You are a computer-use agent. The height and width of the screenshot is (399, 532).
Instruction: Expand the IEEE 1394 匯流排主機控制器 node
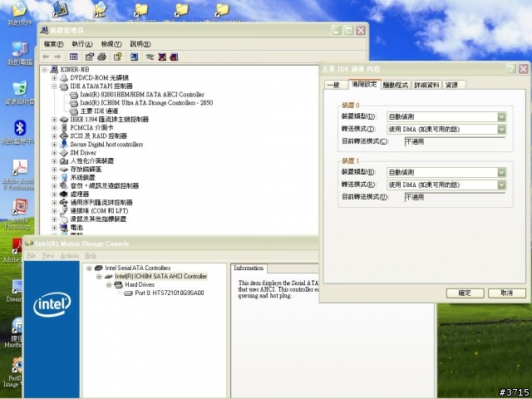pos(54,120)
